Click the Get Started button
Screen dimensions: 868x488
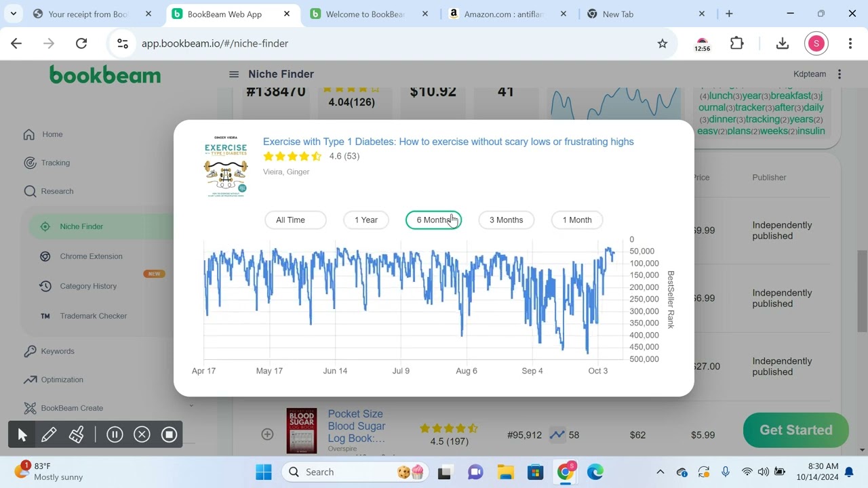[796, 430]
